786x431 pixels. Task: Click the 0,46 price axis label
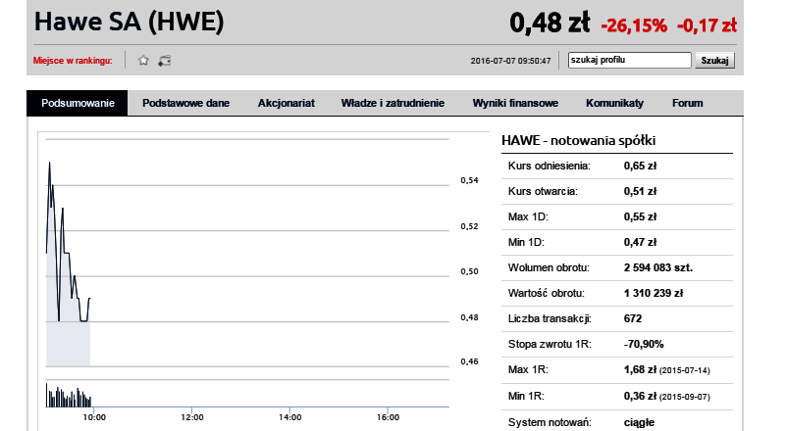(469, 362)
